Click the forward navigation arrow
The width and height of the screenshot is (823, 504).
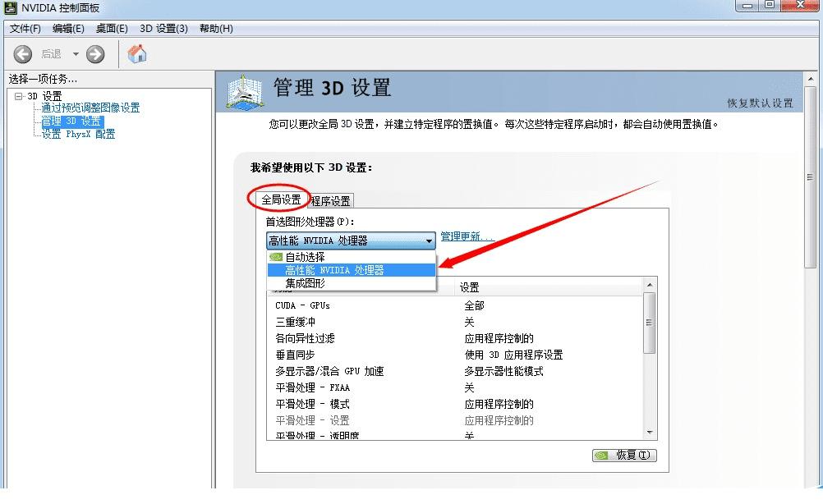pyautogui.click(x=94, y=53)
